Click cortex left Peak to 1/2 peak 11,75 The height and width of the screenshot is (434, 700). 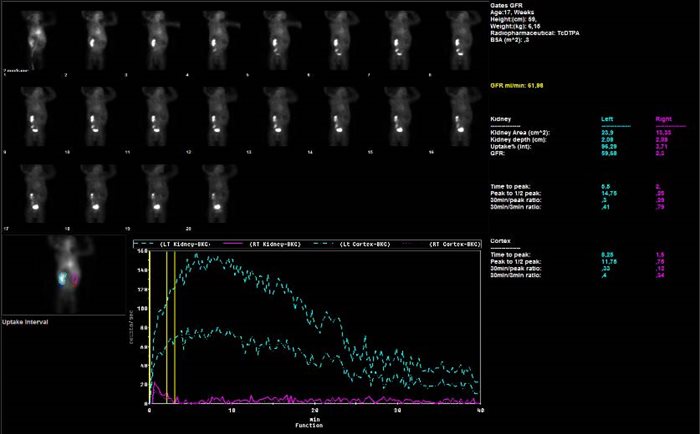coord(609,262)
